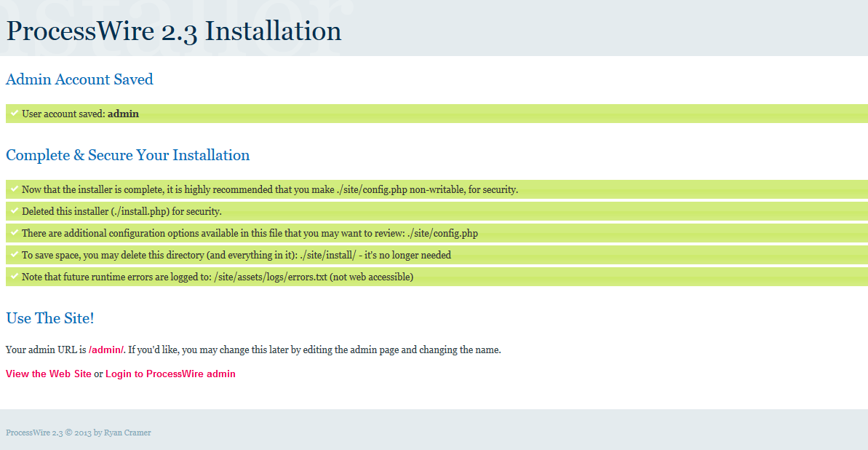Click the Admin Account Saved heading
This screenshot has height=450, width=868.
click(x=79, y=79)
